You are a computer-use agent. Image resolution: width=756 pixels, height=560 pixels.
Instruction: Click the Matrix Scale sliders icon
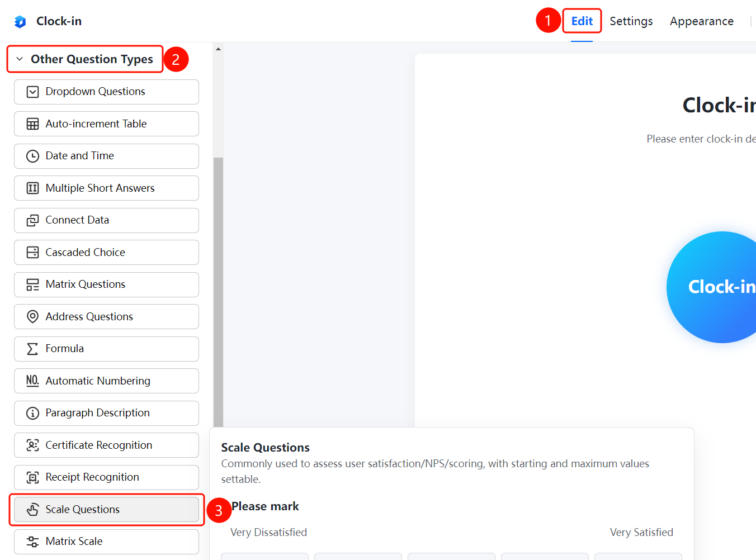coord(33,542)
